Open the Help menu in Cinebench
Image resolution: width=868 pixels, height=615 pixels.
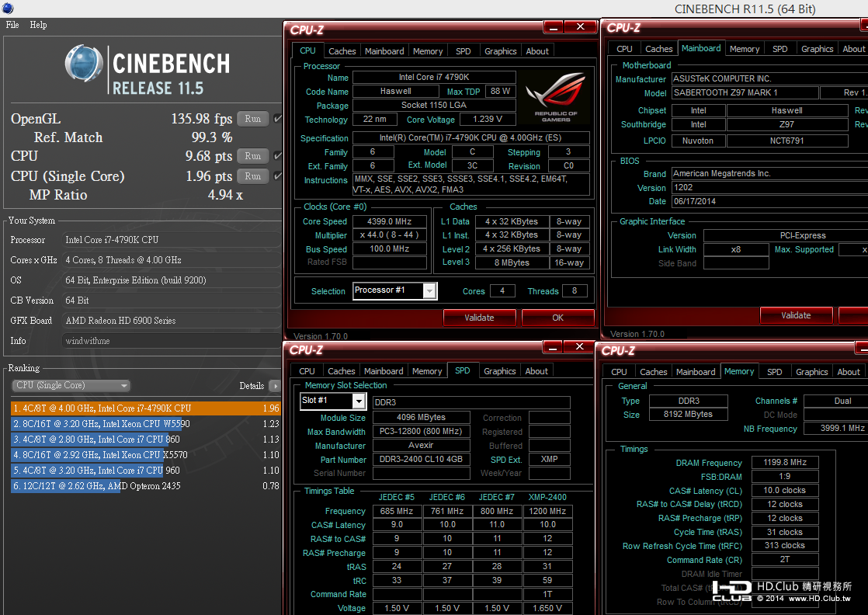(38, 25)
